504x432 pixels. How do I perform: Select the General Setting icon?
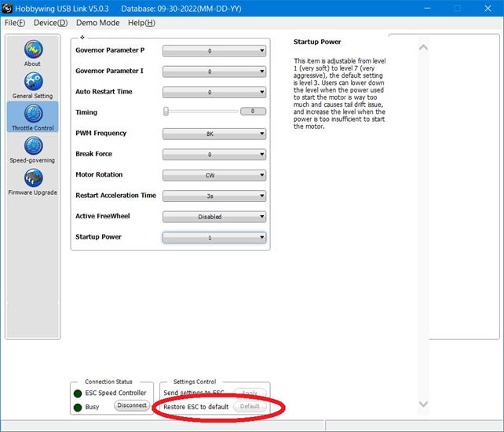coord(32,82)
